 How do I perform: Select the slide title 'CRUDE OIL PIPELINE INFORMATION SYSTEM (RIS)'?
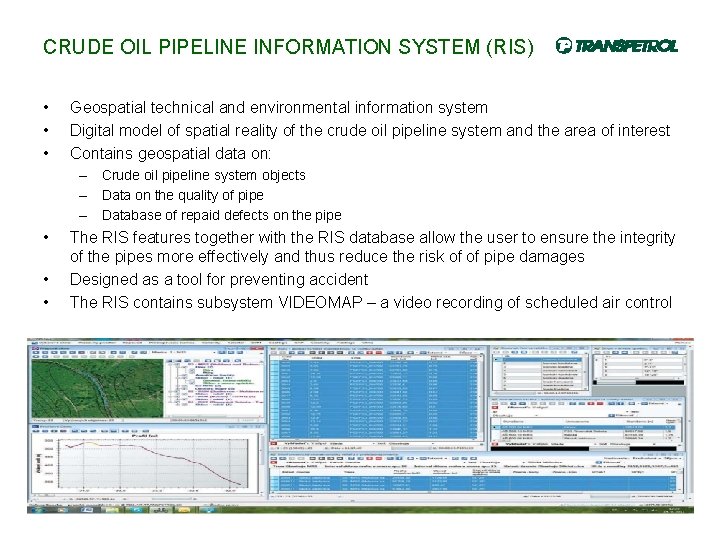point(288,47)
